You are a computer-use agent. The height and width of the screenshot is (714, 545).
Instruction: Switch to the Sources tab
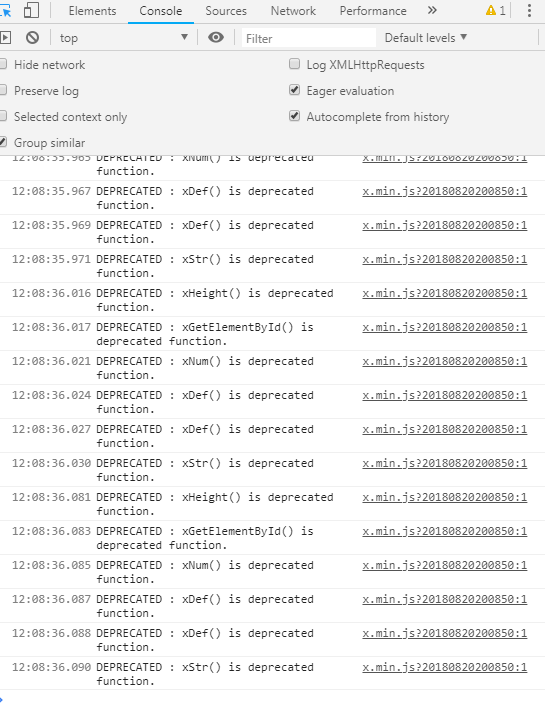tap(226, 11)
